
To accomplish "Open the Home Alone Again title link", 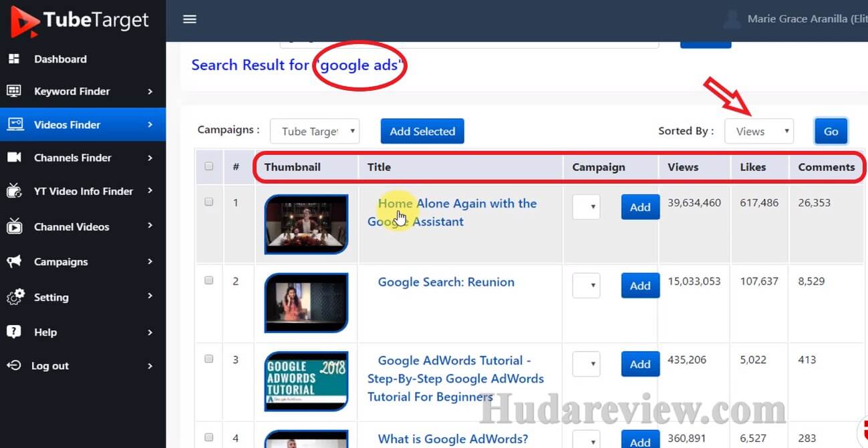I will pyautogui.click(x=452, y=212).
